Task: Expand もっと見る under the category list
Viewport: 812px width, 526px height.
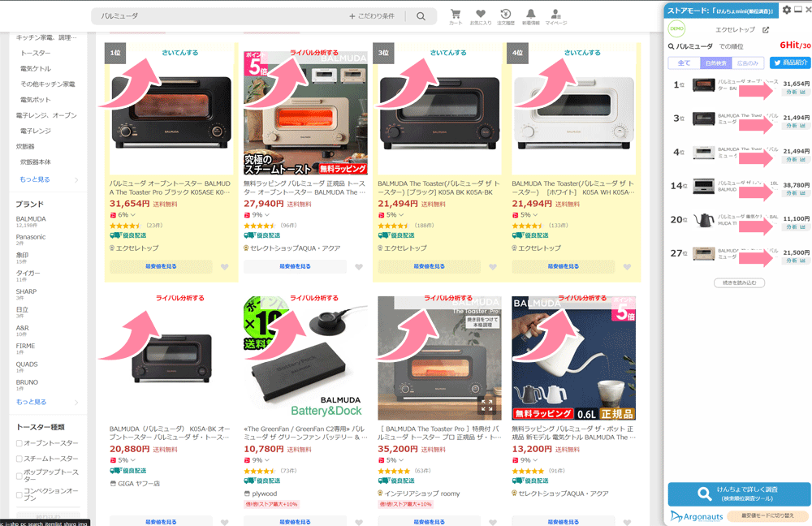Action: click(35, 179)
